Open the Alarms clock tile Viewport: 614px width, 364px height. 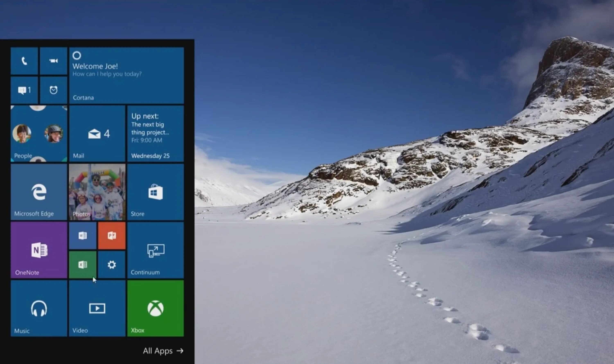[53, 90]
